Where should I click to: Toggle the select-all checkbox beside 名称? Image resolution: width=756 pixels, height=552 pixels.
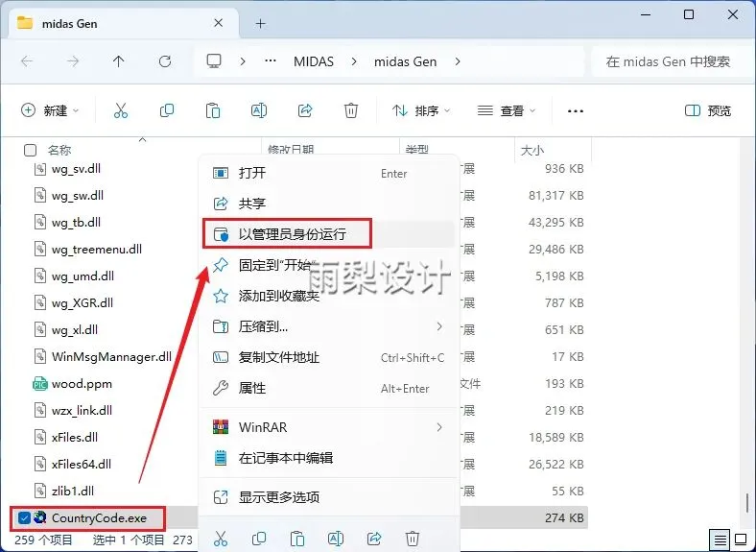30,150
